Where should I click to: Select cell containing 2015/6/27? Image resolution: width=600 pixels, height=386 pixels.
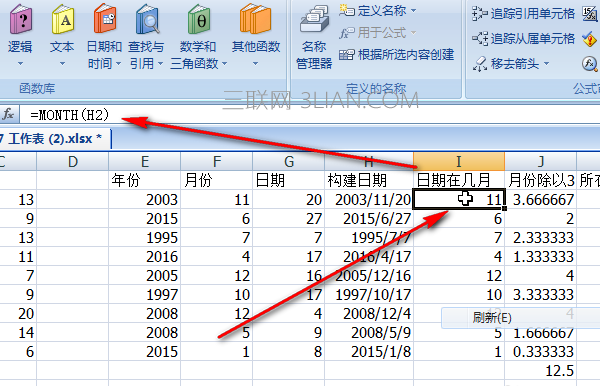[369, 218]
